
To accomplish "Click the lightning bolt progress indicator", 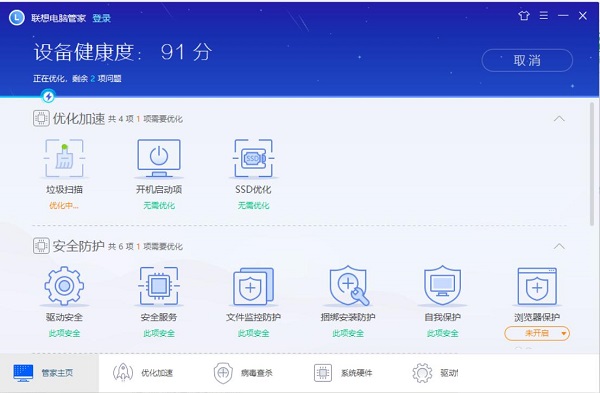I will 48,96.
